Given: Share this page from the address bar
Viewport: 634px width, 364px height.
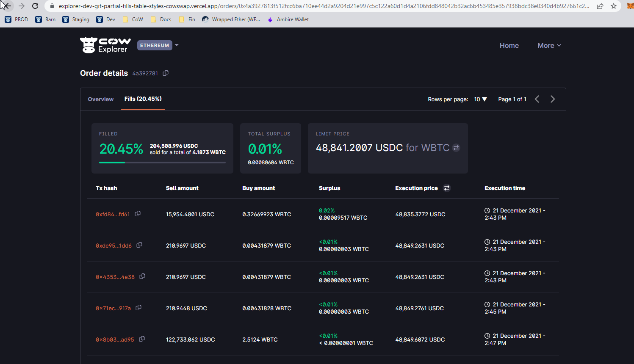Looking at the screenshot, I should pyautogui.click(x=600, y=6).
